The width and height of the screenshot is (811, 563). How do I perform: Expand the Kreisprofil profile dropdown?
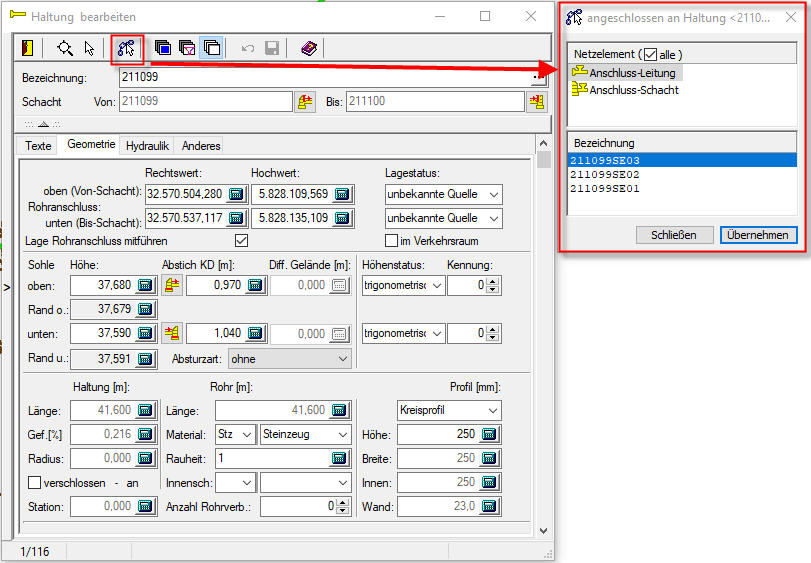(x=448, y=410)
